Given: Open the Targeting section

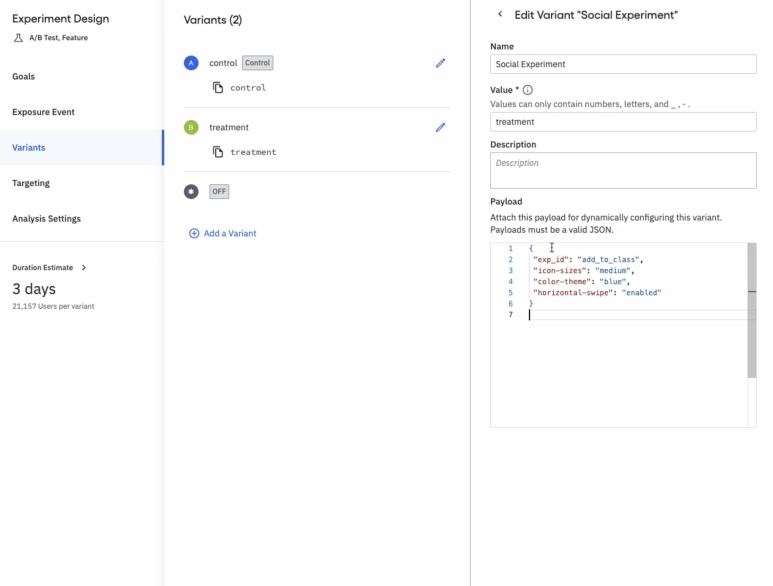Looking at the screenshot, I should tap(31, 183).
